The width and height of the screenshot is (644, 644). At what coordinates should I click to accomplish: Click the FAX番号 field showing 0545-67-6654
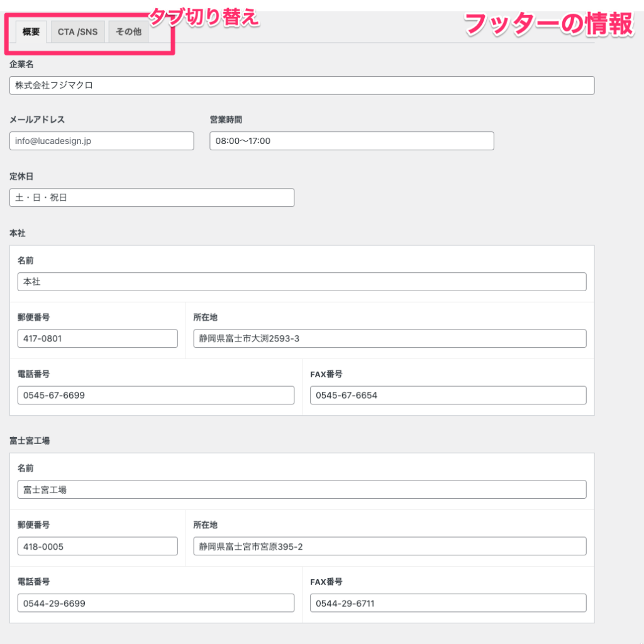point(448,395)
